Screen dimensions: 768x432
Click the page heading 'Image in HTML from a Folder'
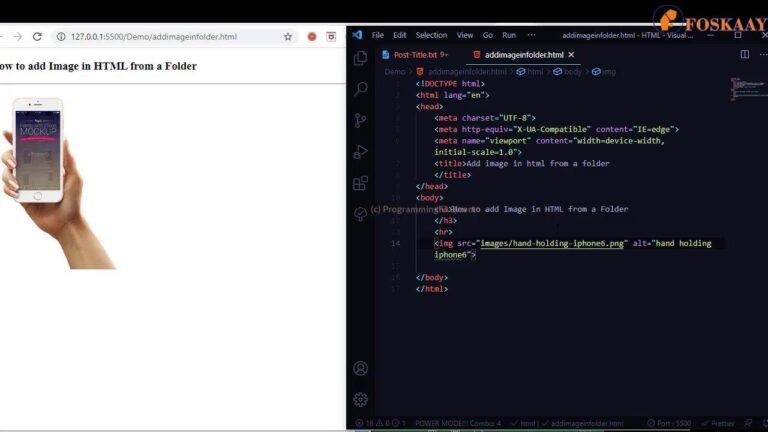click(x=122, y=66)
